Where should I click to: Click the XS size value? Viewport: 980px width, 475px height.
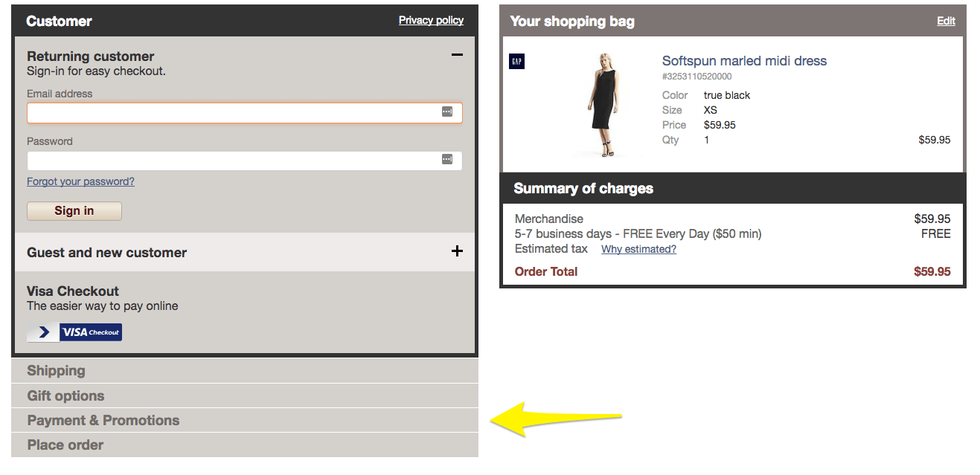711,110
